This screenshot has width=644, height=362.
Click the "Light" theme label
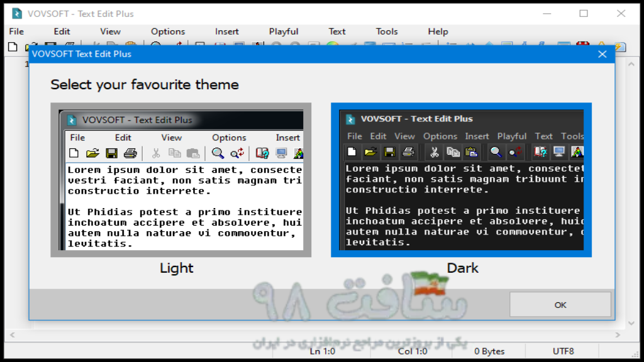click(x=176, y=268)
